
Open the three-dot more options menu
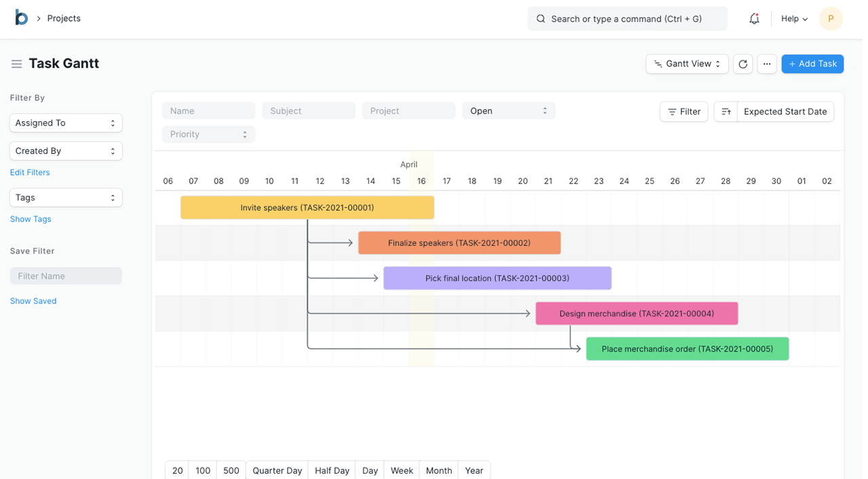click(x=767, y=64)
